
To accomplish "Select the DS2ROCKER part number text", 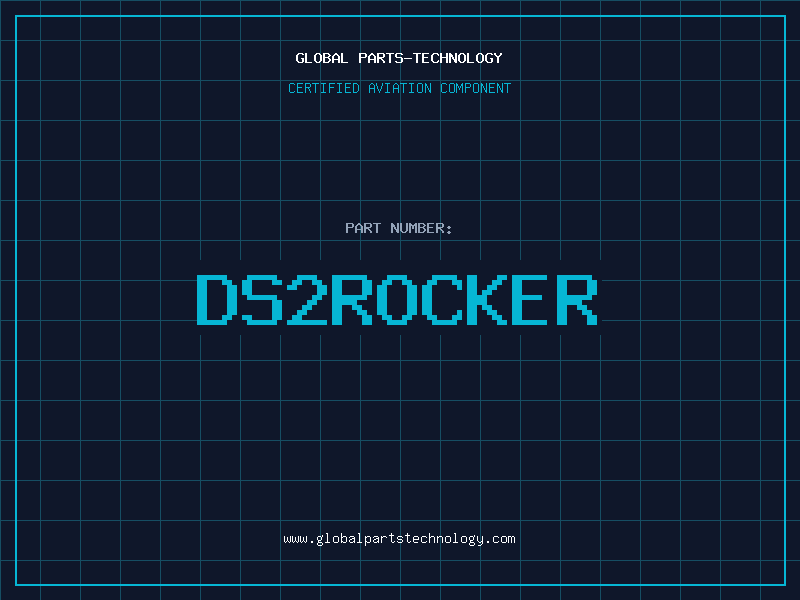I will (397, 300).
